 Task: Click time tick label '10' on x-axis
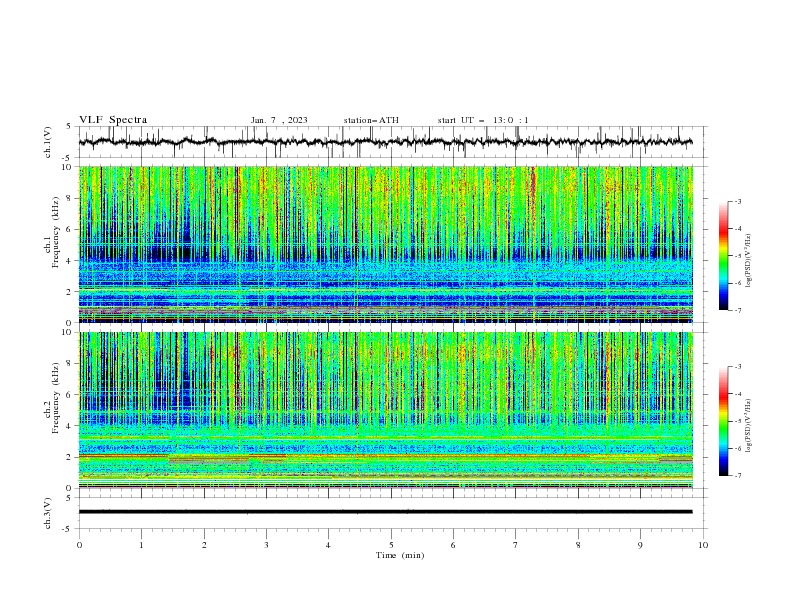[703, 545]
